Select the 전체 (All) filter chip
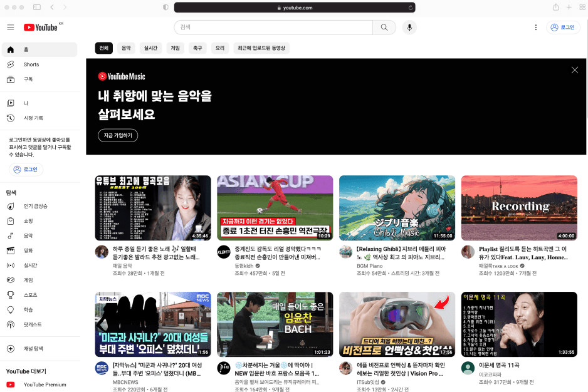The image size is (588, 392). click(x=104, y=48)
